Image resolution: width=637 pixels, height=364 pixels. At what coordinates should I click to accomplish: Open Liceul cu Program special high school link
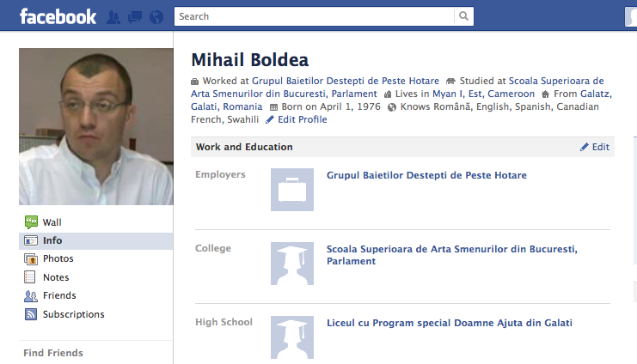pos(449,324)
